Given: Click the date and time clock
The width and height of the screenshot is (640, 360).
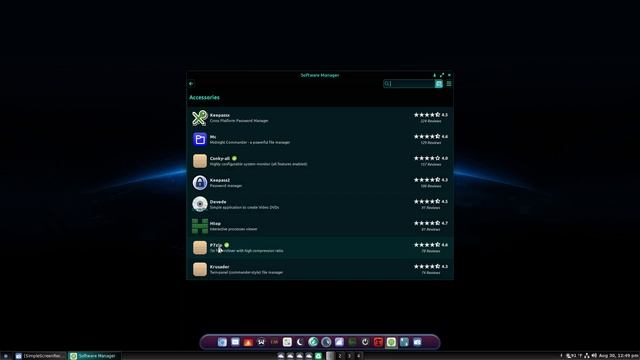Looking at the screenshot, I should (618, 356).
